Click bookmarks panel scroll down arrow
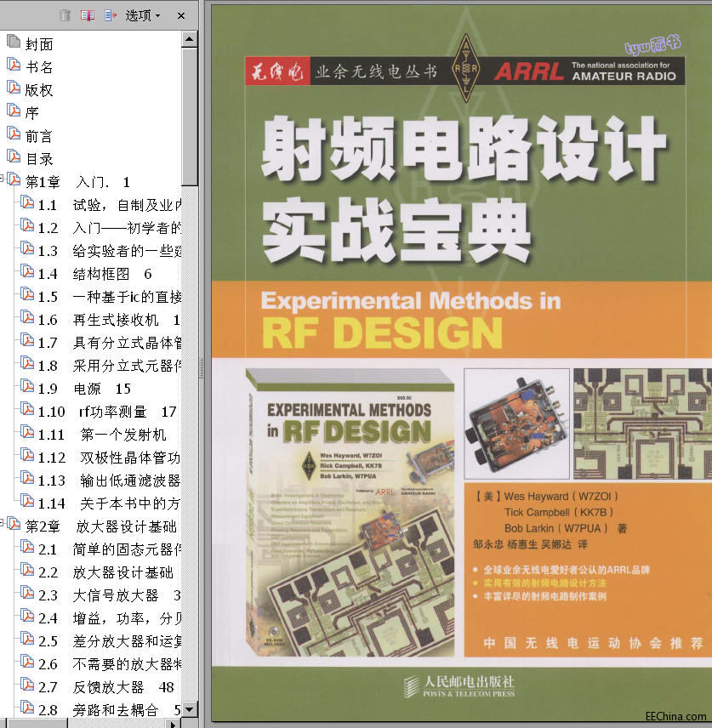 click(x=189, y=709)
